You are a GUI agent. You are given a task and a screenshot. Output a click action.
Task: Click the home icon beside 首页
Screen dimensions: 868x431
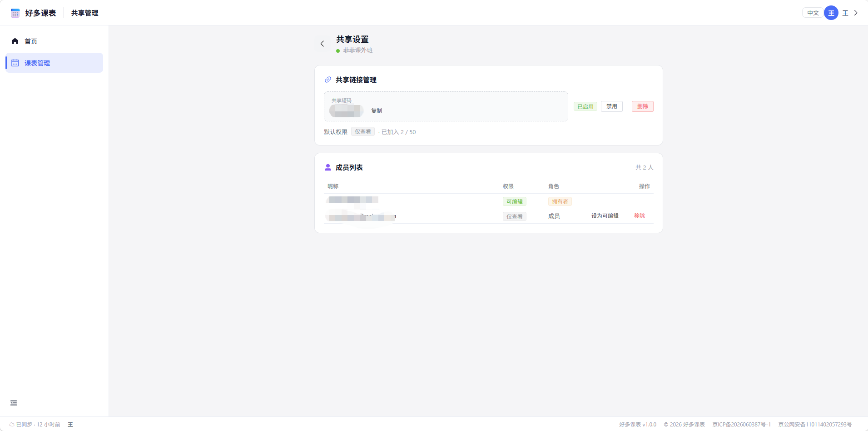15,41
